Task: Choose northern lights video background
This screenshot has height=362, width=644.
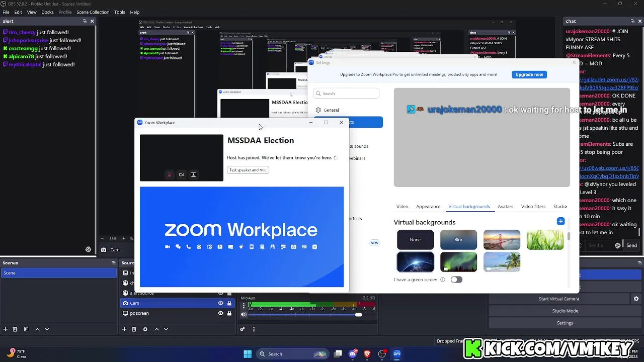Action: (458, 262)
